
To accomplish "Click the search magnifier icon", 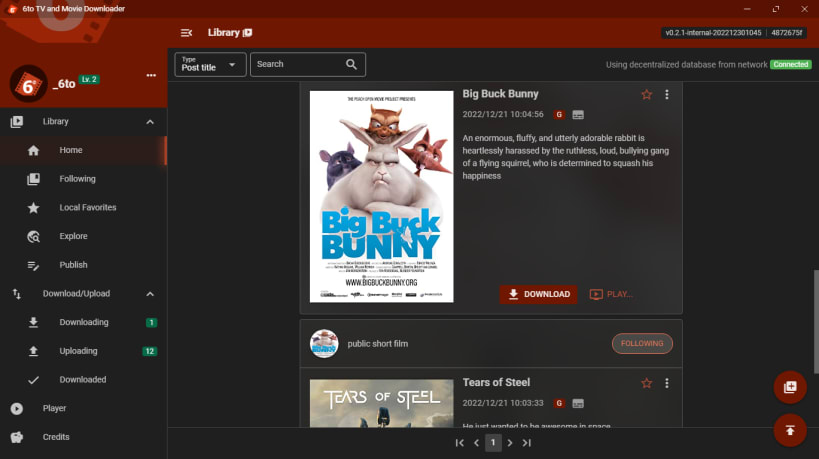I will [x=352, y=65].
